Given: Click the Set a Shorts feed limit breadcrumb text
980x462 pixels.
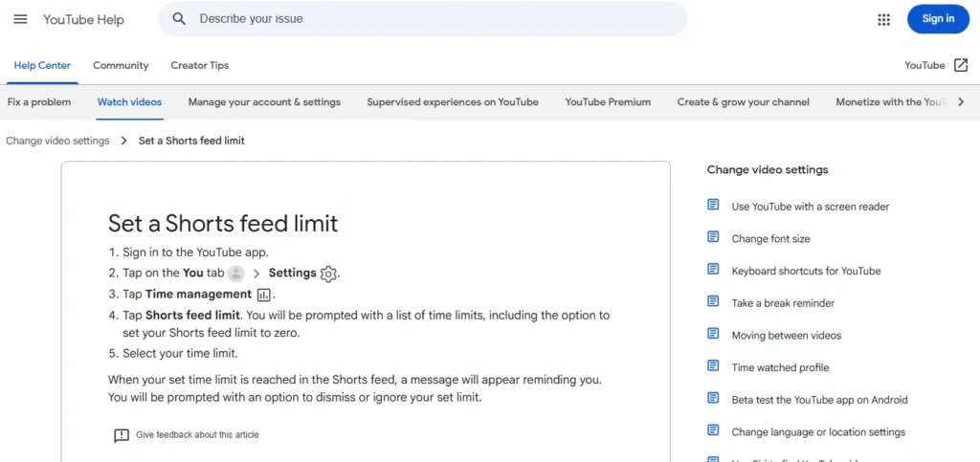Looking at the screenshot, I should pos(191,141).
